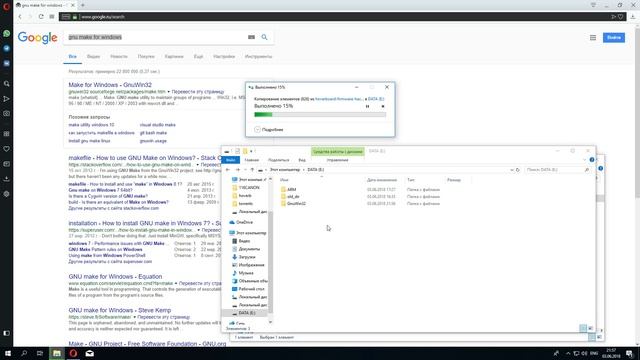Open the action center notifications icon

(630, 353)
